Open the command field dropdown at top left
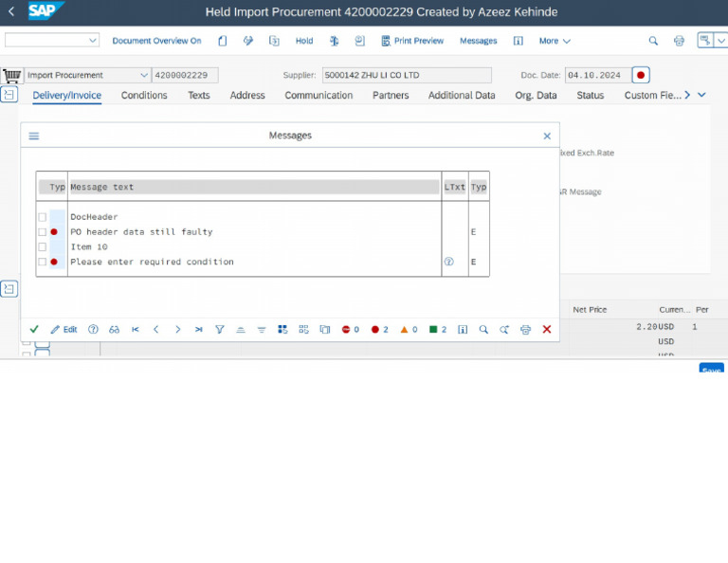Screen dimensions: 728x563 pos(93,41)
